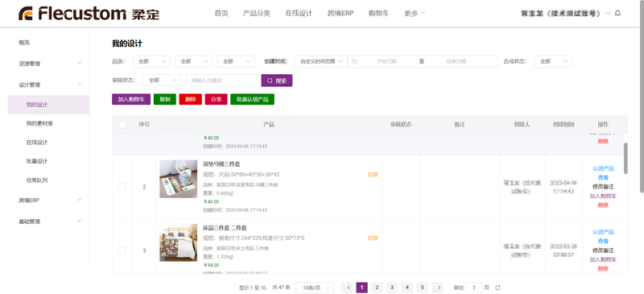The height and width of the screenshot is (294, 644).
Task: Click 修改备注 for row 2
Action: (603, 187)
